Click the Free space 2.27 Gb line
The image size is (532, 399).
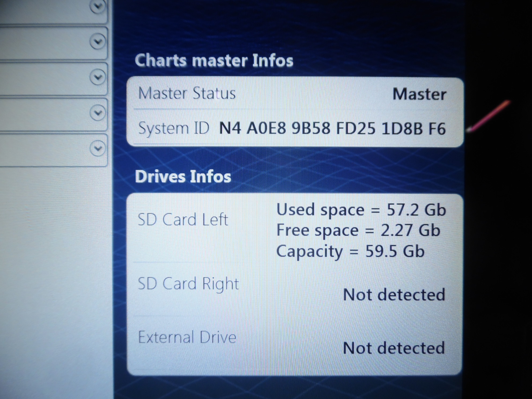click(358, 230)
